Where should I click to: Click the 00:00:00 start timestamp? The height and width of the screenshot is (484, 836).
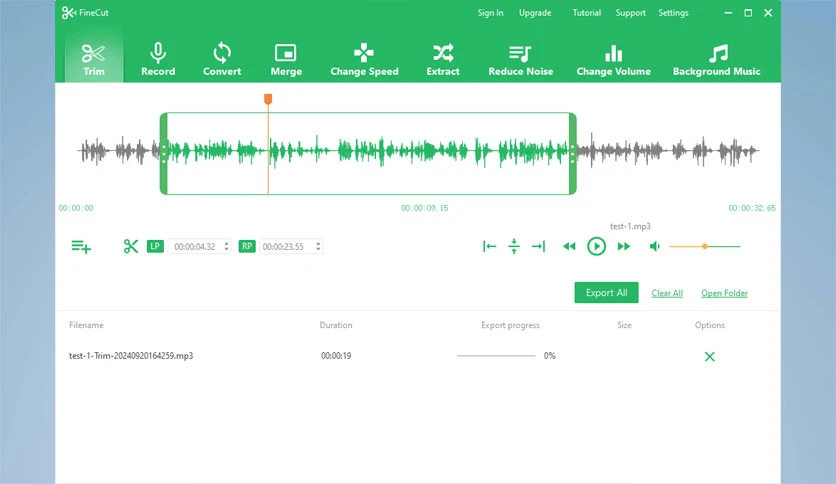[x=76, y=208]
